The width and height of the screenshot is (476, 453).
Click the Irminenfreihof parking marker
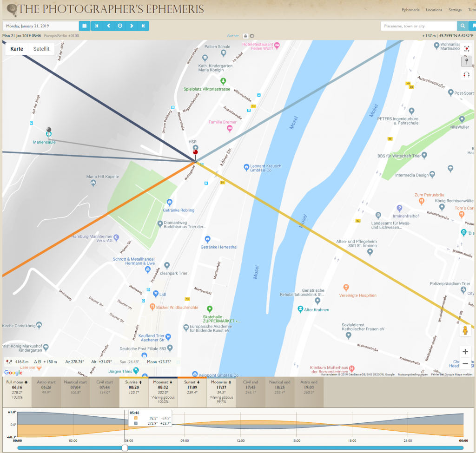(x=399, y=208)
